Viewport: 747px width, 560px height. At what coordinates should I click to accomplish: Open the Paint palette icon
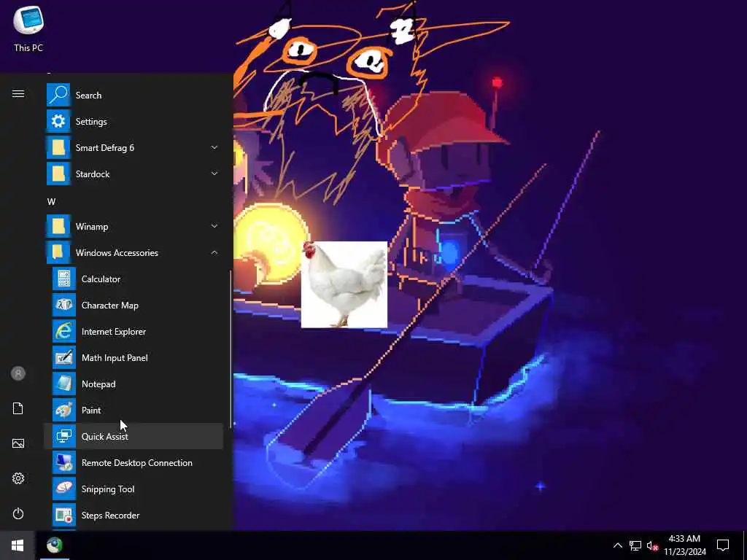click(x=64, y=410)
